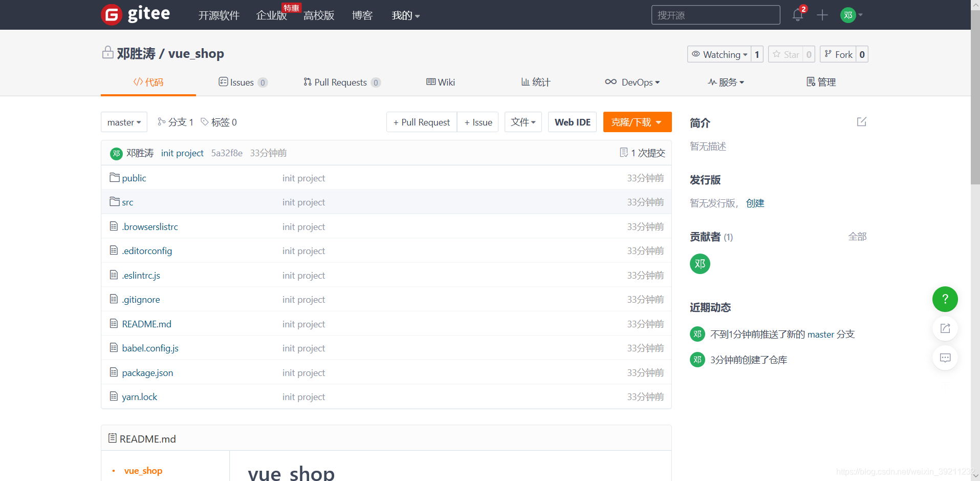The height and width of the screenshot is (481, 980).
Task: Open the 克隆/下载 dropdown button
Action: tap(637, 122)
